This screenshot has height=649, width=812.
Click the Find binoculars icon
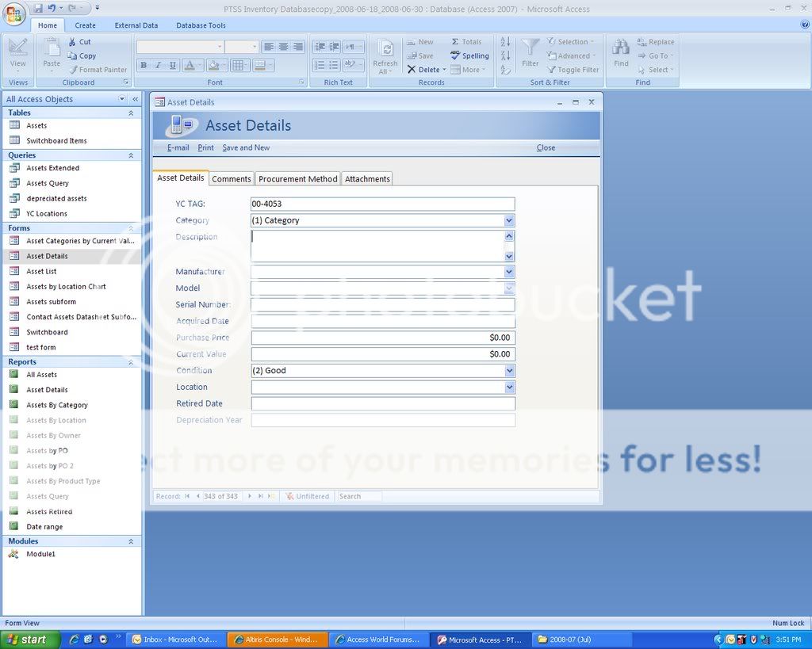tap(620, 48)
